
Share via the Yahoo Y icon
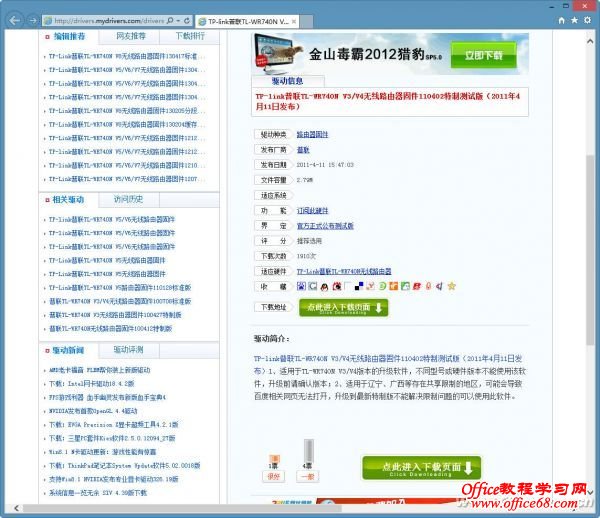[x=370, y=286]
